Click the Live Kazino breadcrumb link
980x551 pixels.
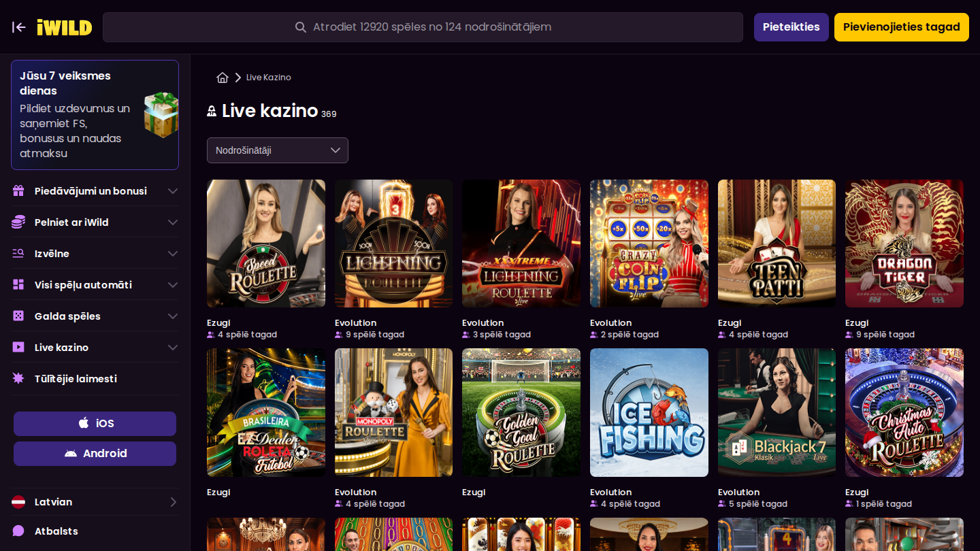click(269, 78)
